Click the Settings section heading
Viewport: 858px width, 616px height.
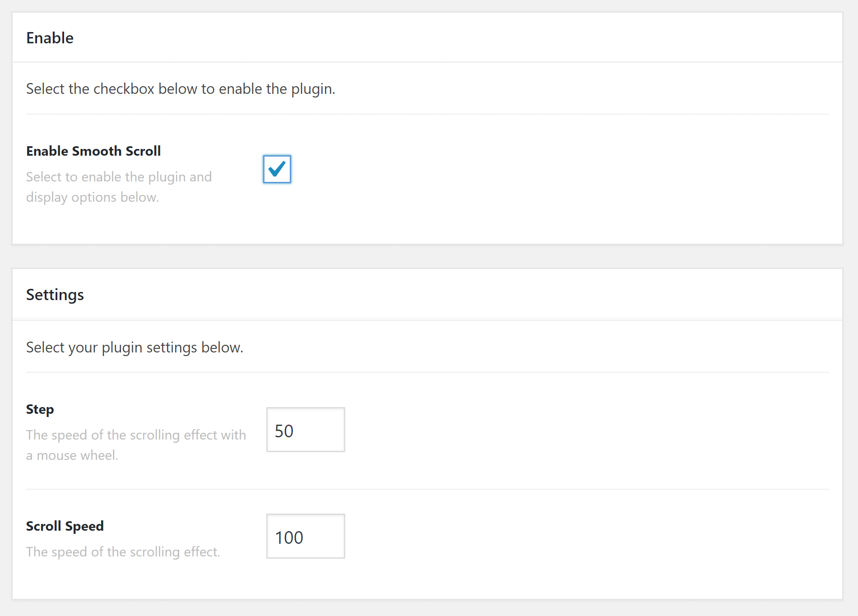pos(55,294)
